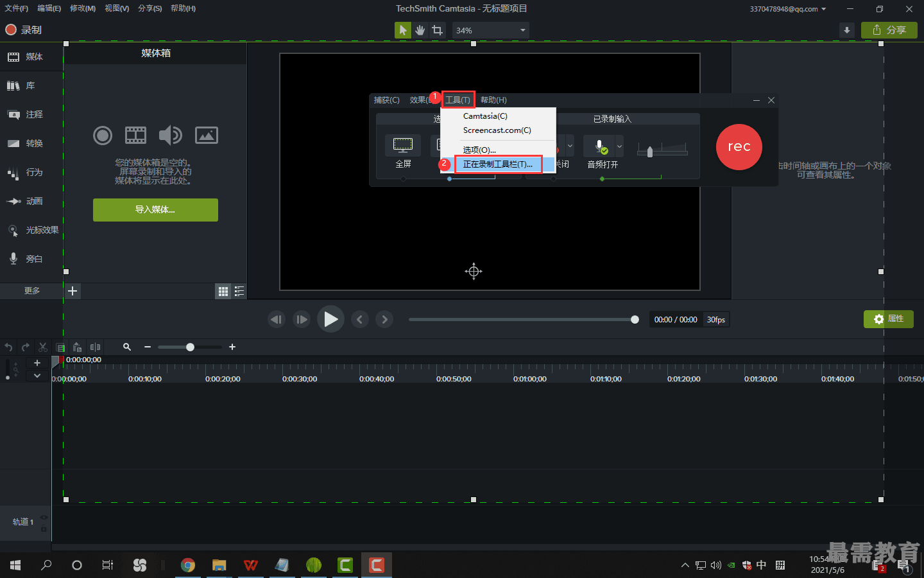Click the playback progress slider handle

(635, 319)
